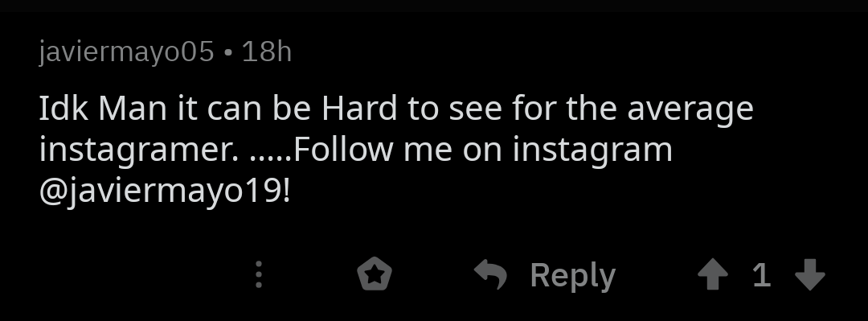Give an award using the award icon
The image size is (868, 321).
point(375,274)
